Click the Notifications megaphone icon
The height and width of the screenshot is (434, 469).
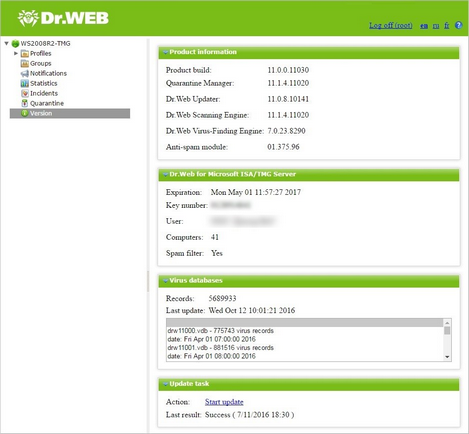25,73
